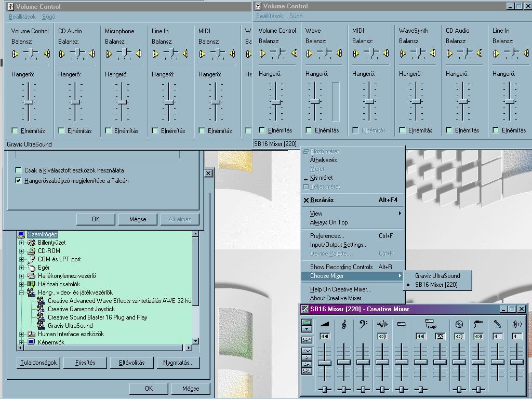This screenshot has height=399, width=532.
Task: Click the Line-In plug icon in Creative Mixer
Action: [478, 324]
